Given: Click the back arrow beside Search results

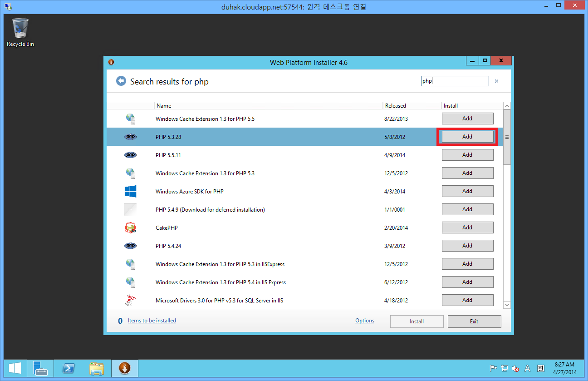Looking at the screenshot, I should tap(121, 81).
